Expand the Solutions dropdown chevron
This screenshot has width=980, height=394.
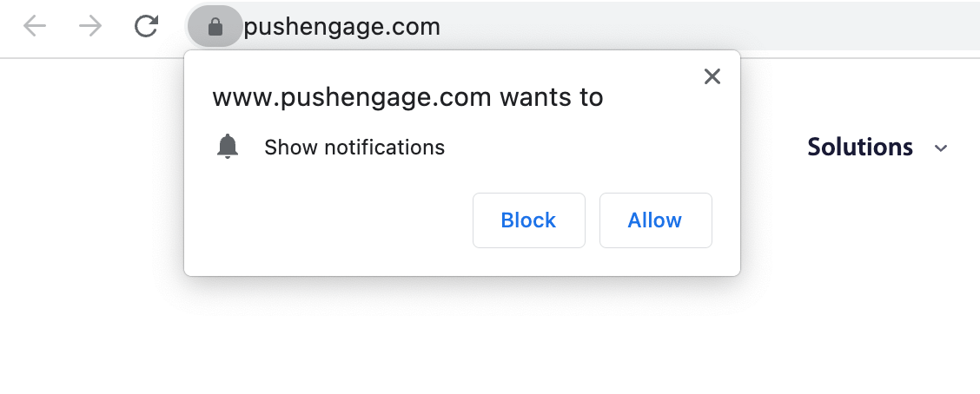(940, 148)
